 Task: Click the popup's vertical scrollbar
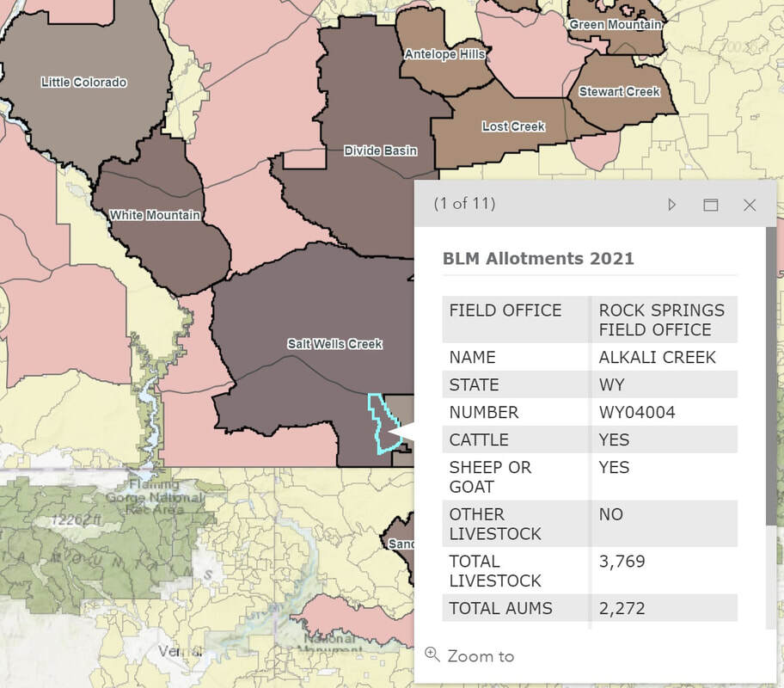click(x=770, y=378)
